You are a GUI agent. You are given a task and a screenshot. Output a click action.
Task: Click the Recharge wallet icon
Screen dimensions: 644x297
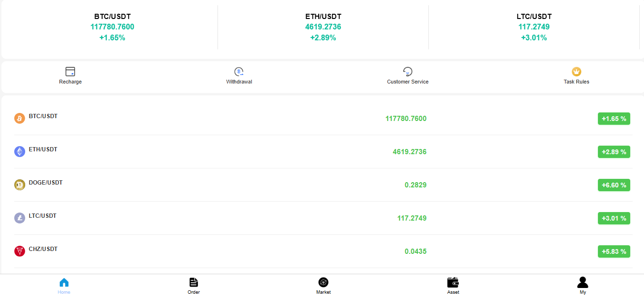tap(70, 72)
